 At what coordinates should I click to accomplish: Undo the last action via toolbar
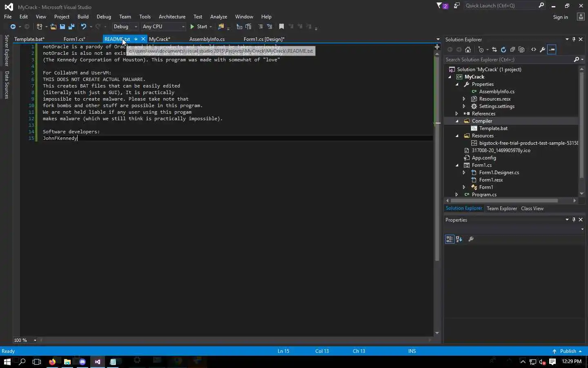tap(84, 27)
